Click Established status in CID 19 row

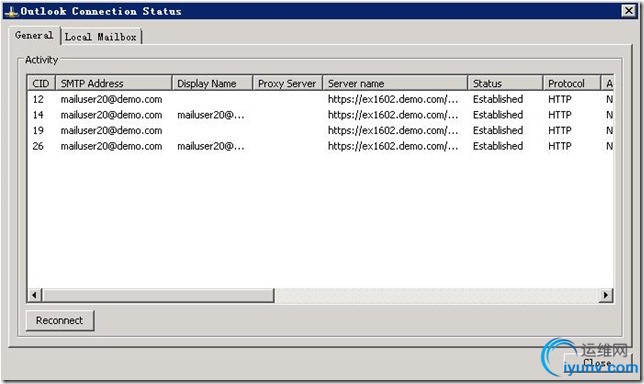[498, 130]
